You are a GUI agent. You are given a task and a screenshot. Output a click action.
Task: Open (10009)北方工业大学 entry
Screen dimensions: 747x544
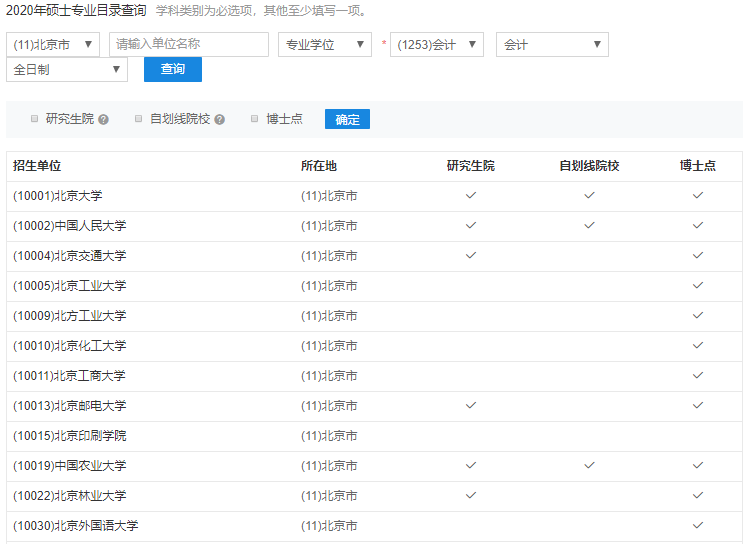point(70,316)
